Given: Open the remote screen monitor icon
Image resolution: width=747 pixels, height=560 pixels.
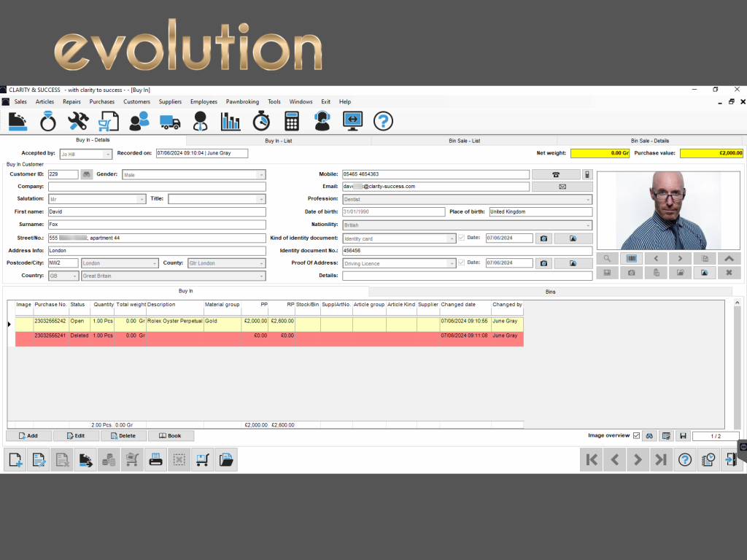Looking at the screenshot, I should coord(352,121).
